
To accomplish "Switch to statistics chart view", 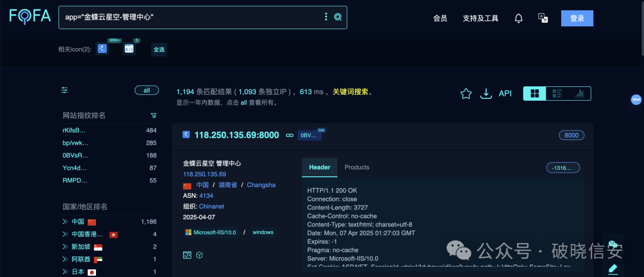I will click(x=580, y=94).
